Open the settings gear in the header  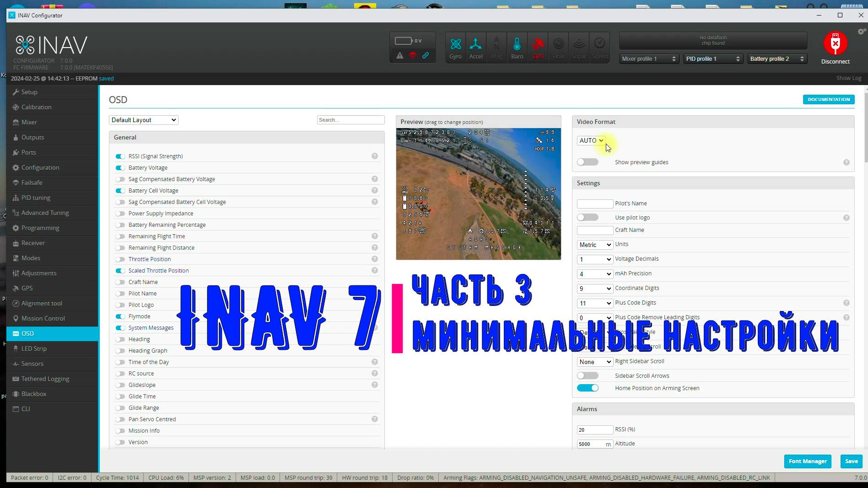861,32
